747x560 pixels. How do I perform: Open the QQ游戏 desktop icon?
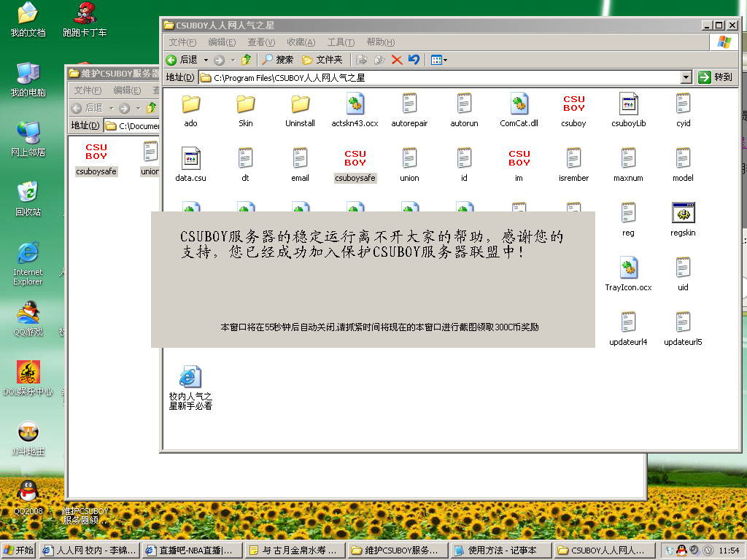click(x=28, y=319)
